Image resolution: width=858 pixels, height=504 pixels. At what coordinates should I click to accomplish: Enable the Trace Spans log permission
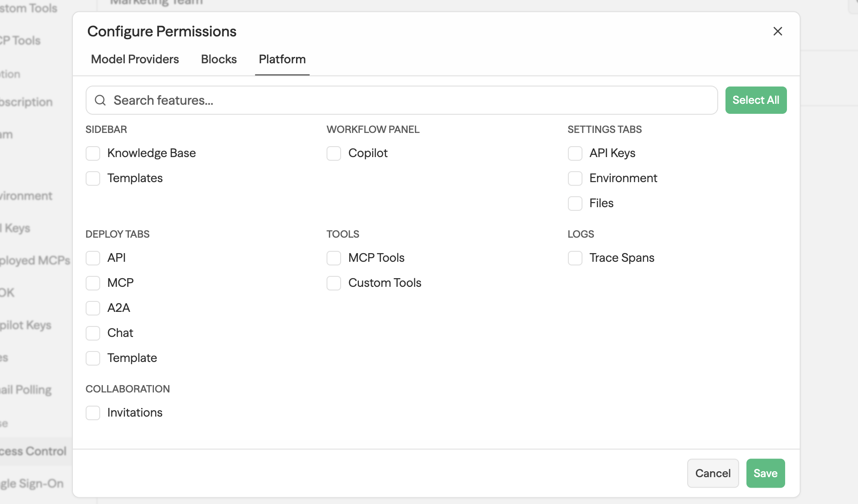(x=575, y=258)
